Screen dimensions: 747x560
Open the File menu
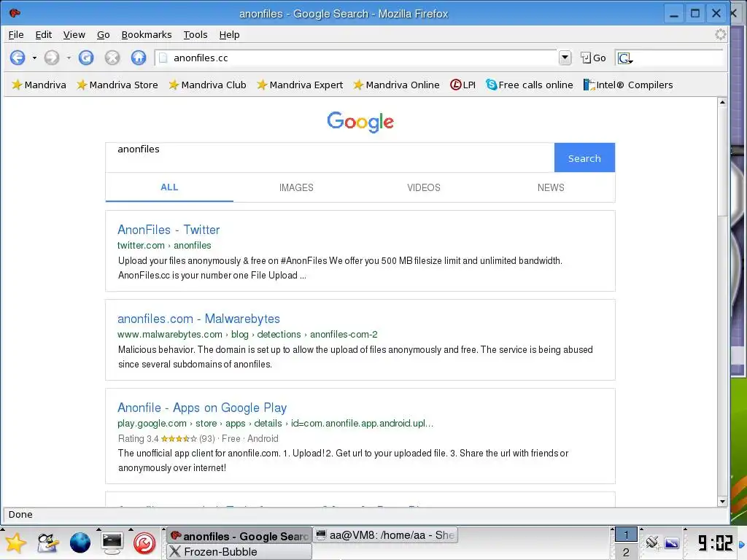point(16,35)
